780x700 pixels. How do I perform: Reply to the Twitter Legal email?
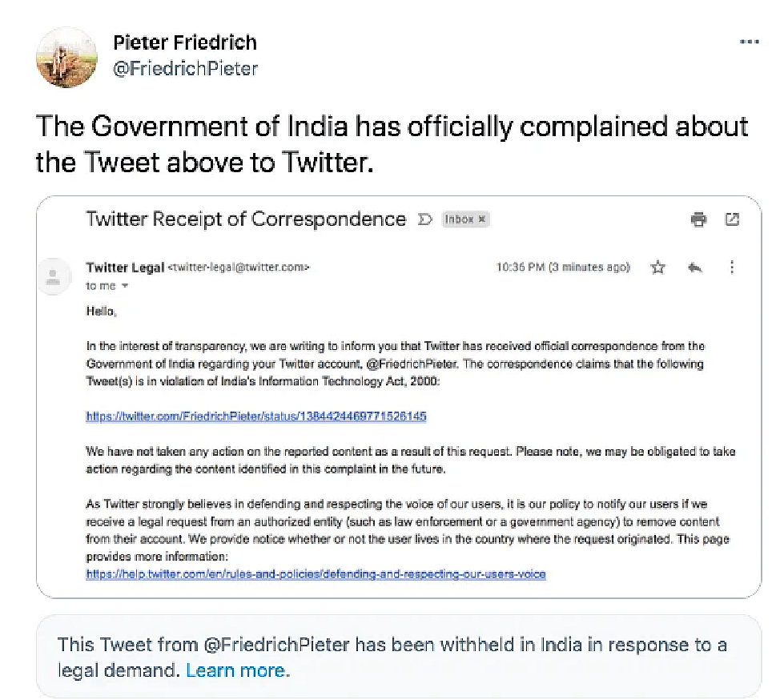tap(694, 268)
